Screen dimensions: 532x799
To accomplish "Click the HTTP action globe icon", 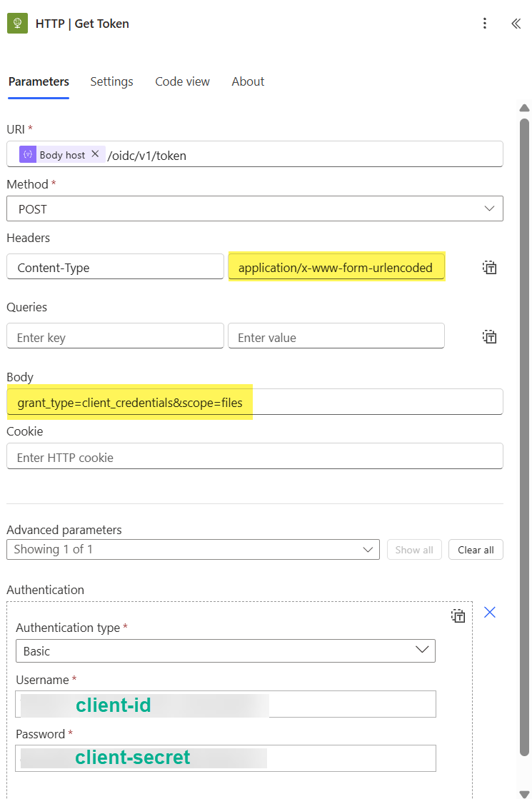I will (x=17, y=24).
